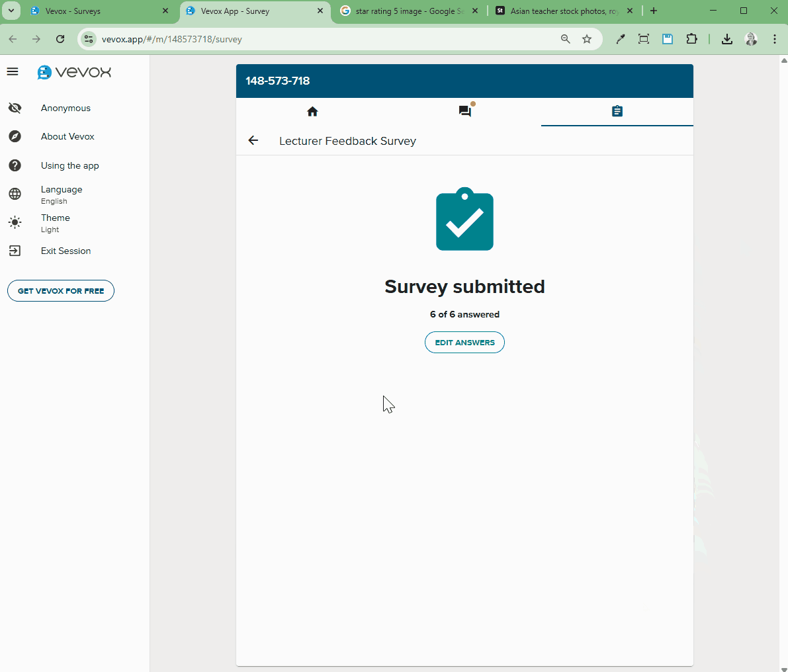This screenshot has width=788, height=672.
Task: Open the browser Extensions puzzle icon
Action: [691, 39]
